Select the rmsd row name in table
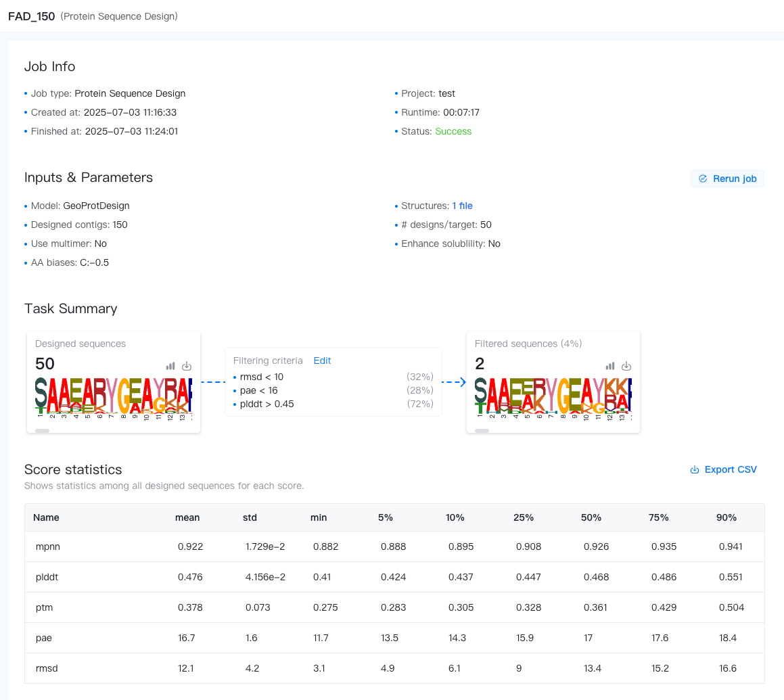Image resolution: width=784 pixels, height=700 pixels. pyautogui.click(x=47, y=668)
